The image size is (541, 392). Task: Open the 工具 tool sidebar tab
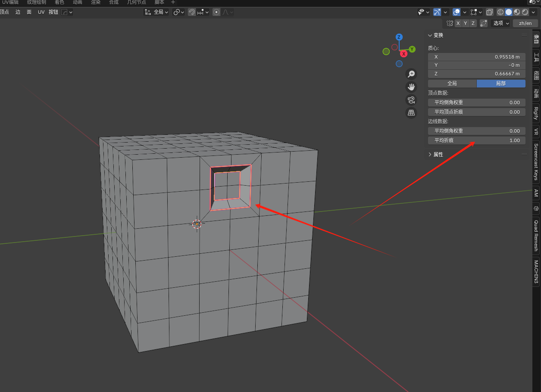(x=536, y=57)
